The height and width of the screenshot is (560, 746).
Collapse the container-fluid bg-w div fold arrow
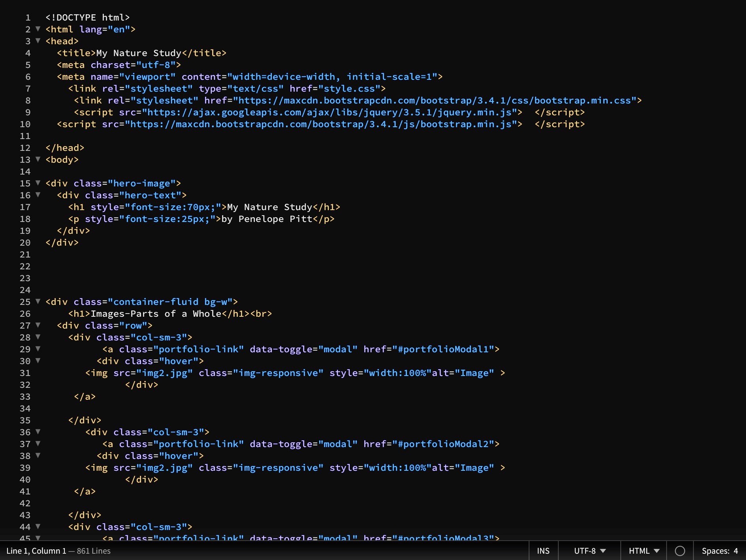point(38,302)
